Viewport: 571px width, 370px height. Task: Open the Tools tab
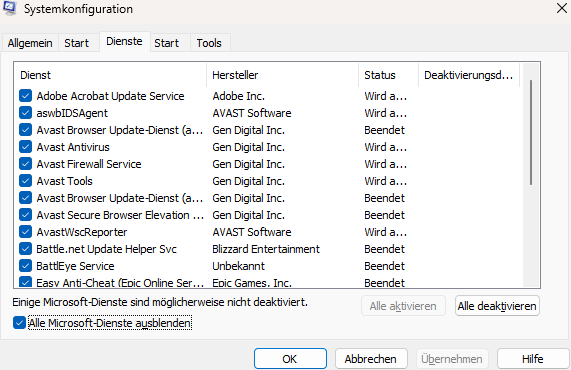[209, 43]
